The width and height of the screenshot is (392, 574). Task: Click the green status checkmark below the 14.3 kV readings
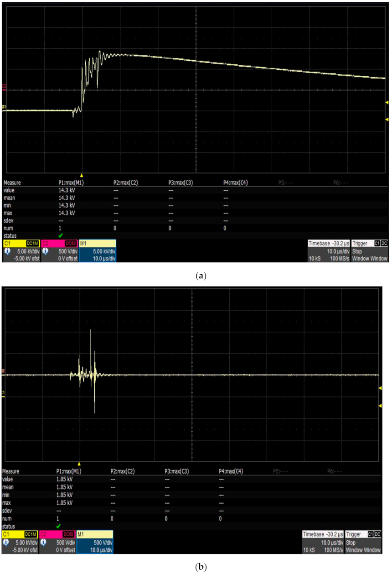tap(61, 235)
